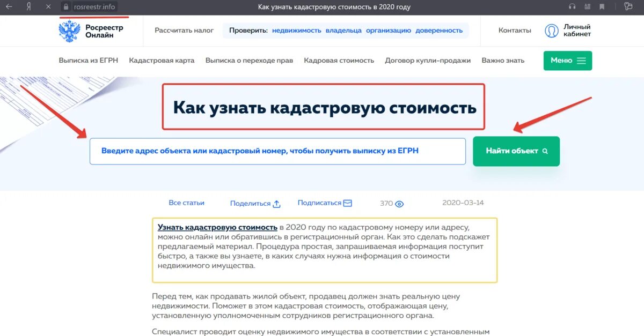The image size is (644, 336).
Task: Click the rosreestr.info address text
Action: pyautogui.click(x=94, y=7)
